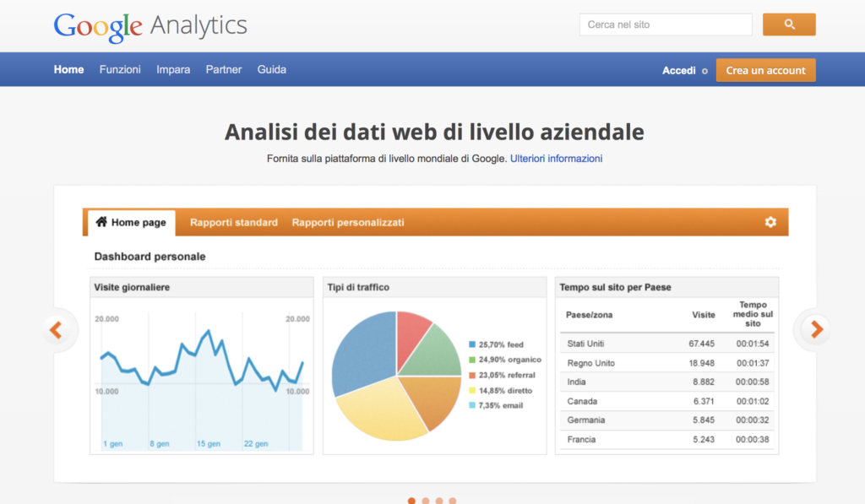The height and width of the screenshot is (504, 865).
Task: Follow the Ulteriori informazioni link
Action: pos(556,158)
